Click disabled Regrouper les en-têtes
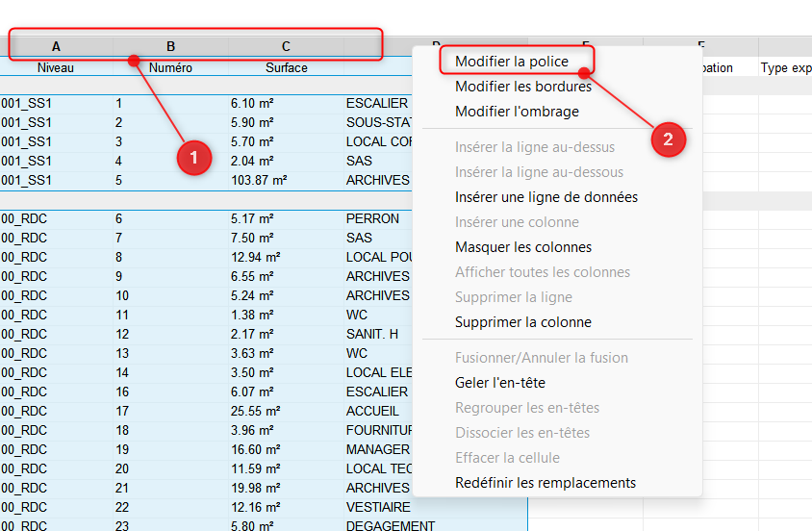Screen dimensions: 812x531 coord(526,408)
